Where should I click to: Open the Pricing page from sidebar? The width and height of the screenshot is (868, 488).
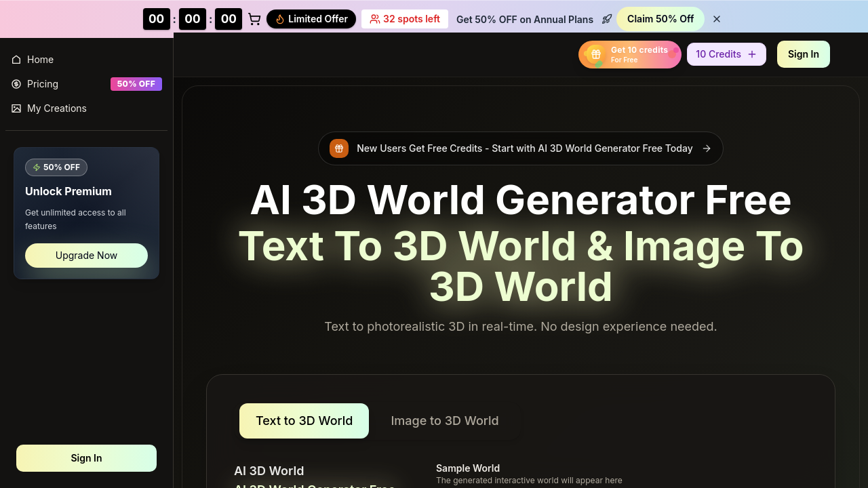[86, 84]
